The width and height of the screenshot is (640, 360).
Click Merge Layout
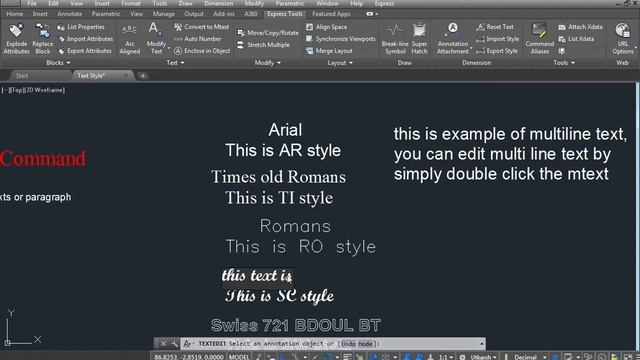click(x=329, y=51)
